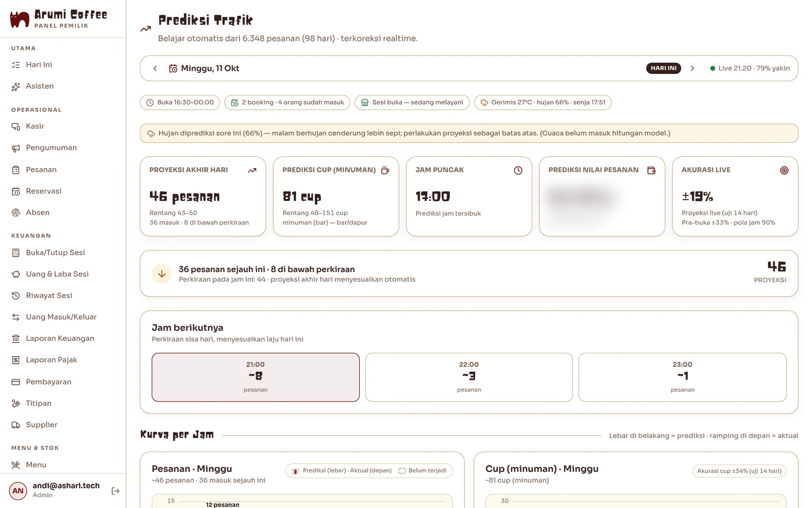Click the Reservasi calendar icon
Viewport: 812px width, 508px height.
point(16,191)
